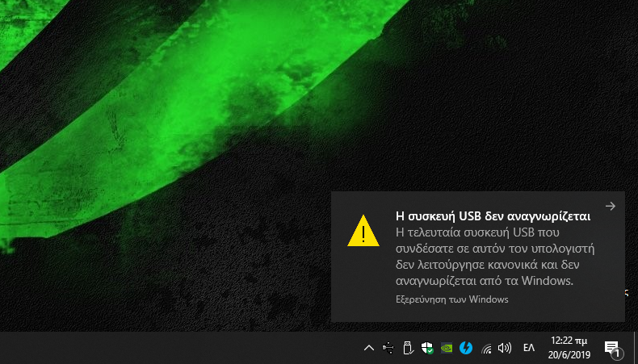The image size is (638, 364).
Task: Open Safely Remove Hardware tray icon
Action: tap(407, 348)
